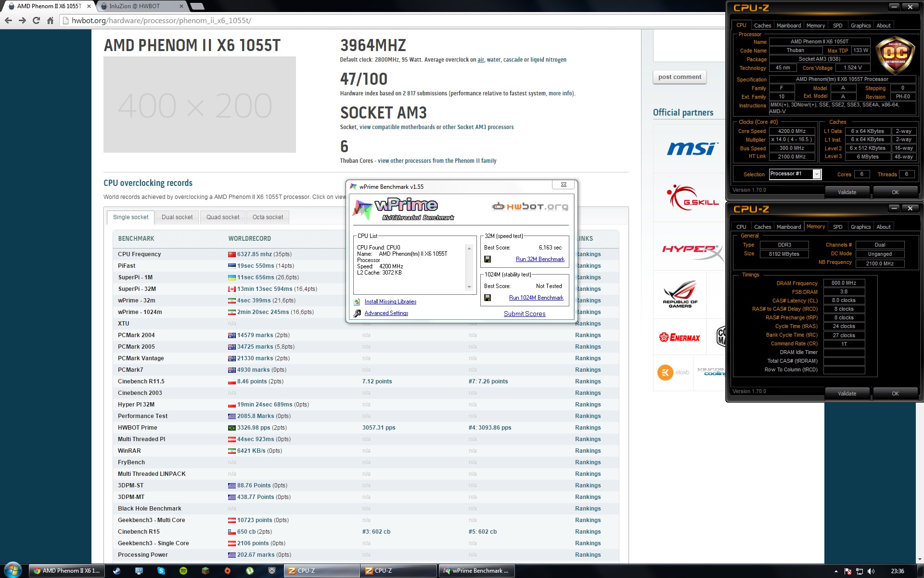Open Steam from the taskbar

[x=116, y=571]
